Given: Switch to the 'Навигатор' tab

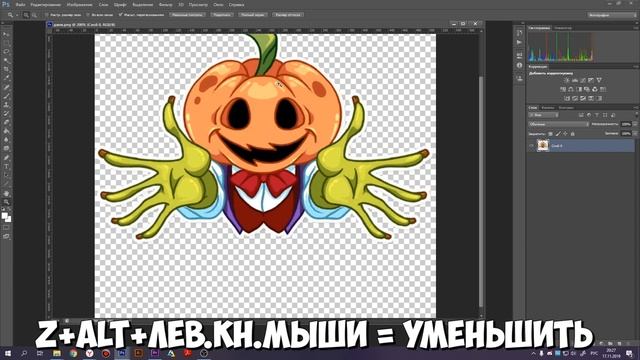Looking at the screenshot, I should pos(563,28).
